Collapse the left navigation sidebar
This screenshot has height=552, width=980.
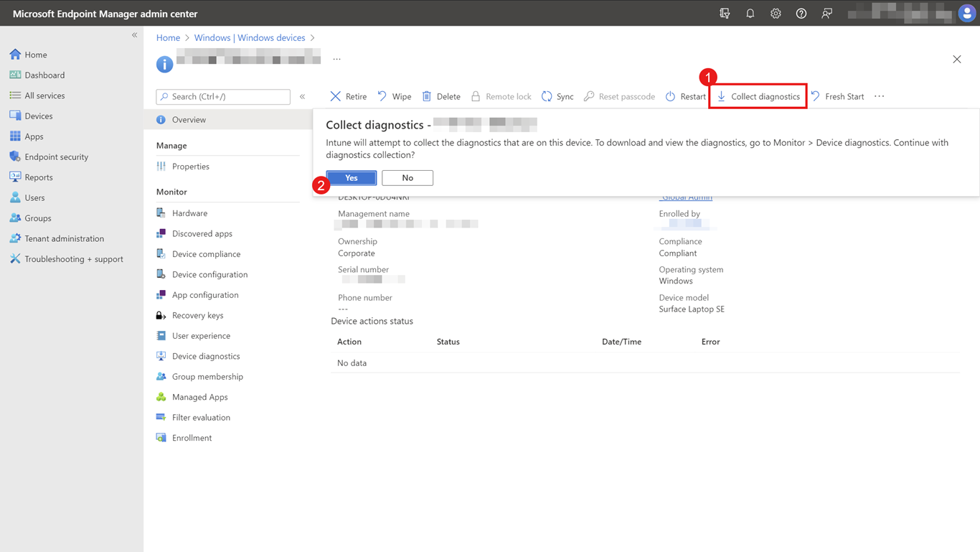(134, 35)
